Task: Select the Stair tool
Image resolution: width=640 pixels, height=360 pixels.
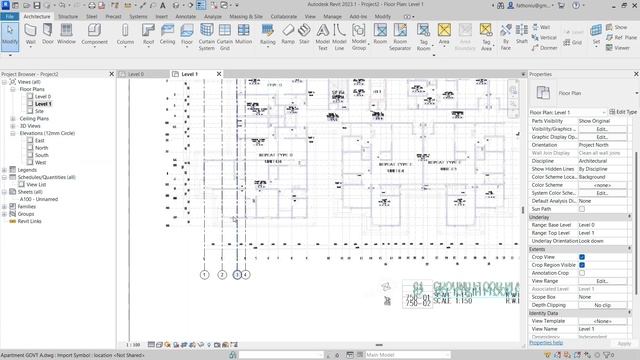Action: click(304, 34)
